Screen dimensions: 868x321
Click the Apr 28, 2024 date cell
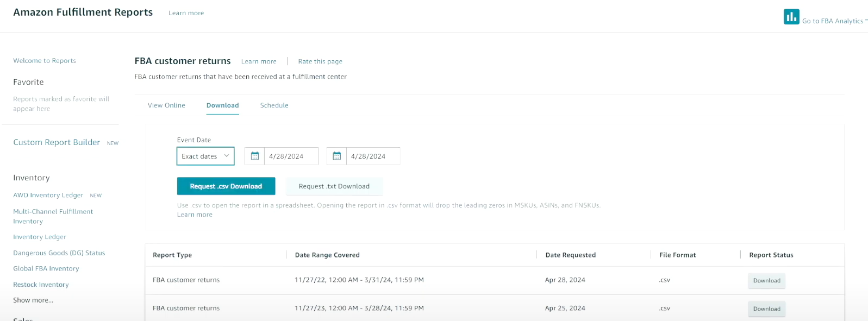coord(565,280)
